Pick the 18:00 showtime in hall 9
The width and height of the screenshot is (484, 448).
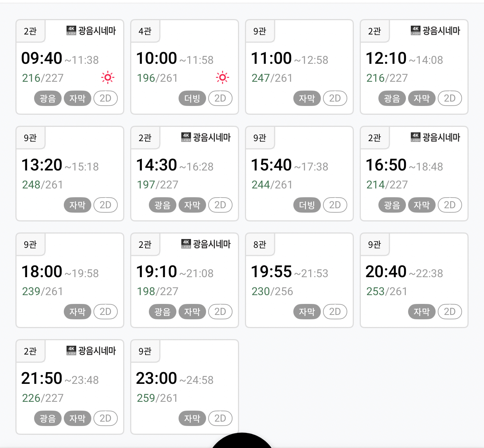[x=69, y=280]
